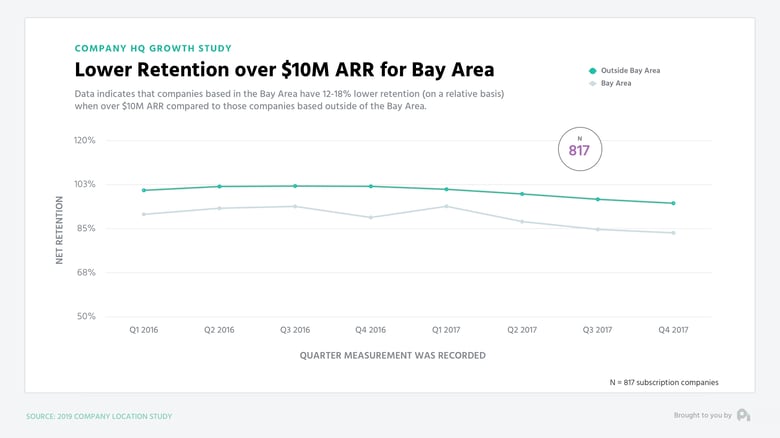The image size is (780, 438).
Task: Click the teal Outside Bay Area legend dot
Action: 592,71
